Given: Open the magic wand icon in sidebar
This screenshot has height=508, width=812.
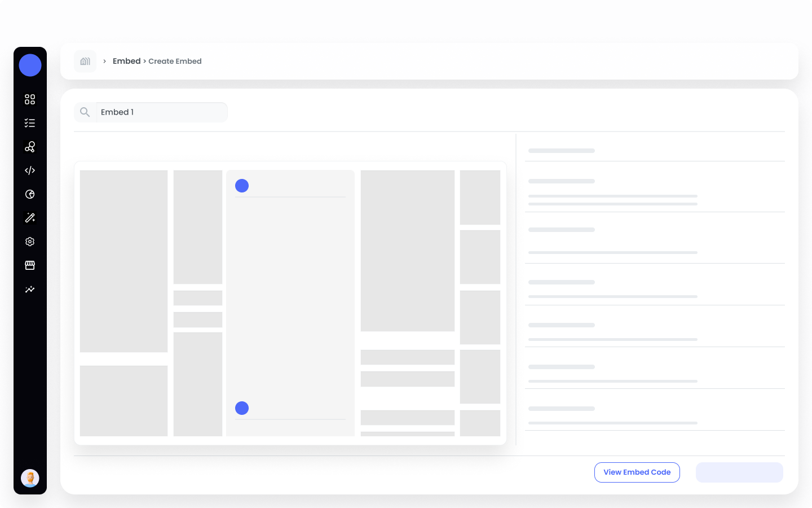Looking at the screenshot, I should point(30,218).
